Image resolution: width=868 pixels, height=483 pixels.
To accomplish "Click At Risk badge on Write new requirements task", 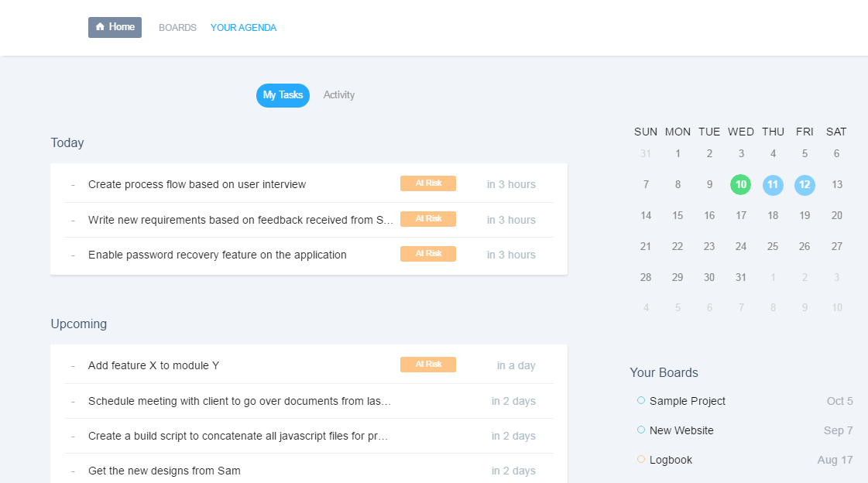I will 428,218.
